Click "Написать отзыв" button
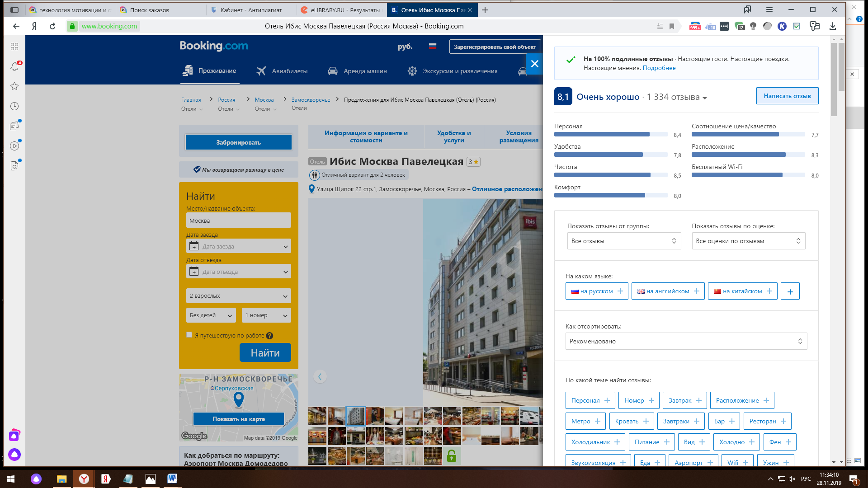 (787, 96)
